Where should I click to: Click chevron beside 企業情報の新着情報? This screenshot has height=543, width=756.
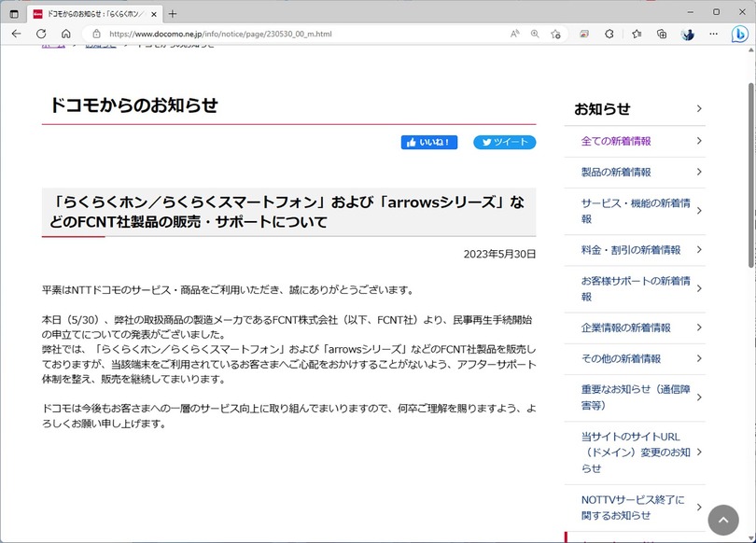click(699, 327)
